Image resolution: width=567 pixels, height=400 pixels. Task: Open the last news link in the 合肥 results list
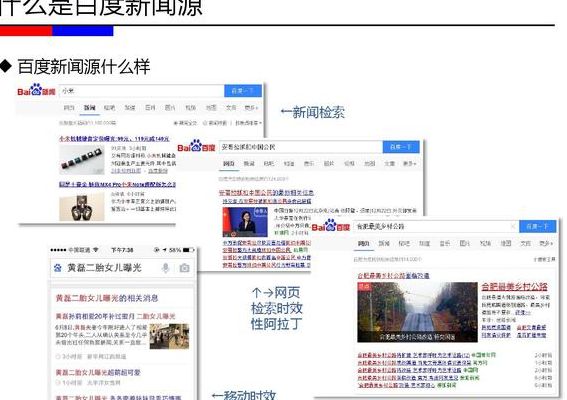396,386
